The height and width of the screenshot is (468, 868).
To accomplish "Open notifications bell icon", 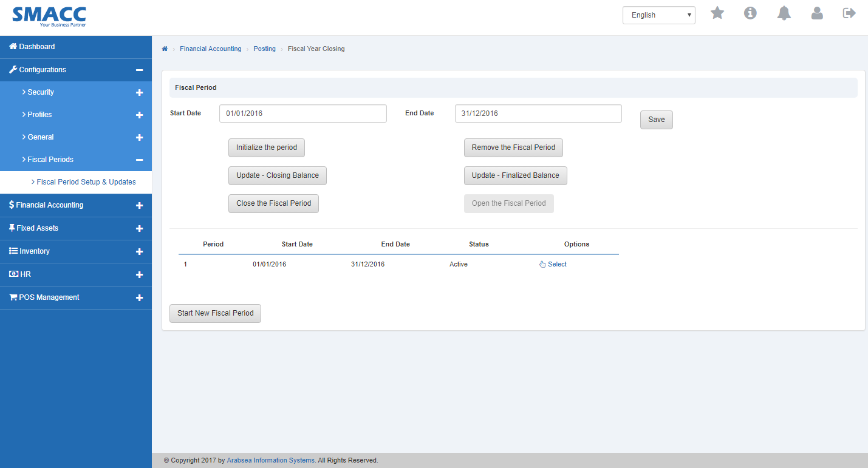I will tap(784, 13).
